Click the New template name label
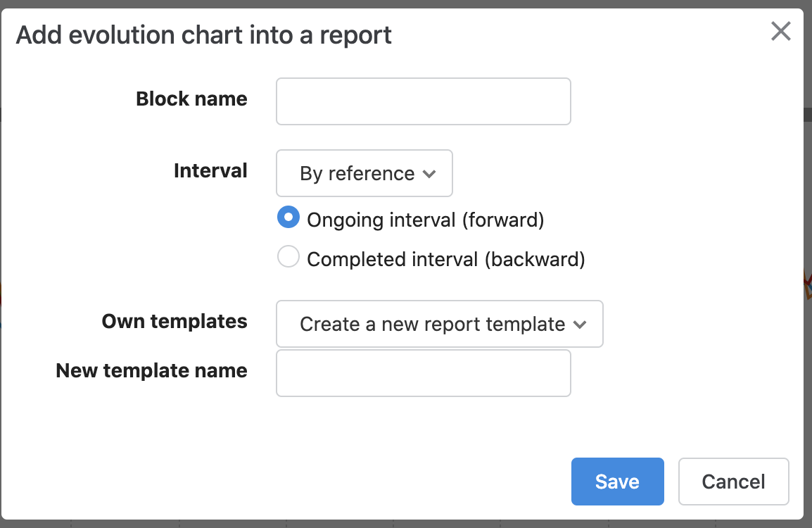Screen dimensions: 812x528 pyautogui.click(x=152, y=370)
